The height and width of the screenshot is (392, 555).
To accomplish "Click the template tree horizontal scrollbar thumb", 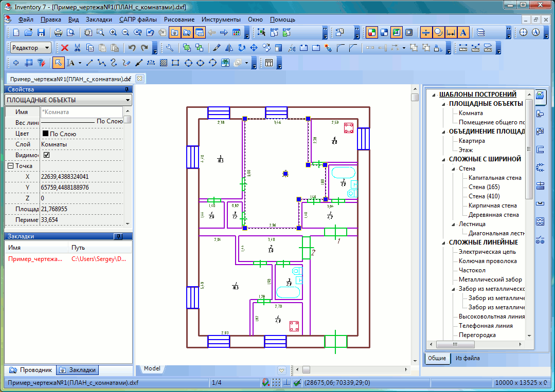I will pyautogui.click(x=455, y=344).
